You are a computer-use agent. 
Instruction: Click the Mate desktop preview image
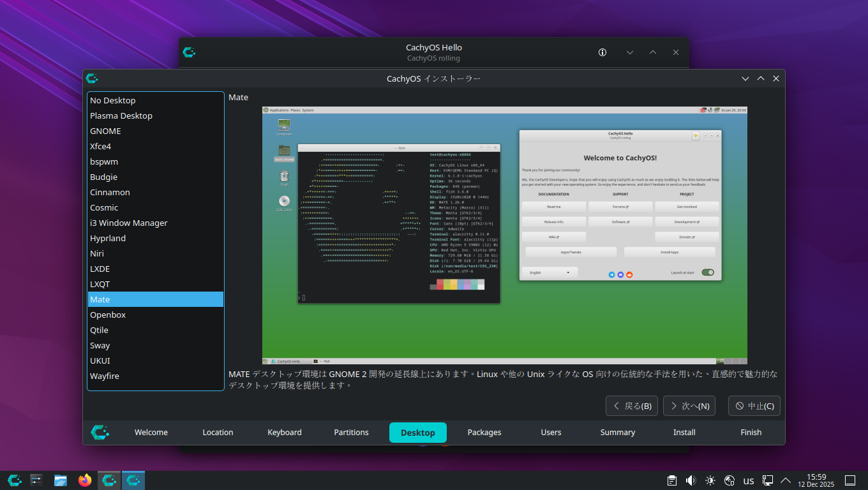coord(504,235)
